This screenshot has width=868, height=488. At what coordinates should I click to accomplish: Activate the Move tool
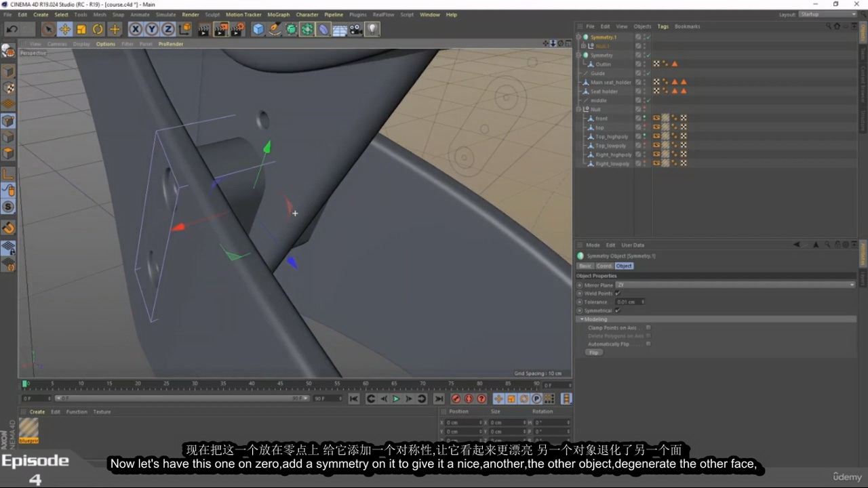pyautogui.click(x=65, y=29)
